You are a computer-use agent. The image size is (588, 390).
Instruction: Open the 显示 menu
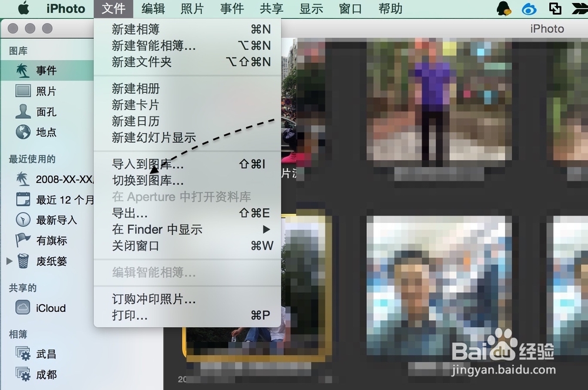311,9
